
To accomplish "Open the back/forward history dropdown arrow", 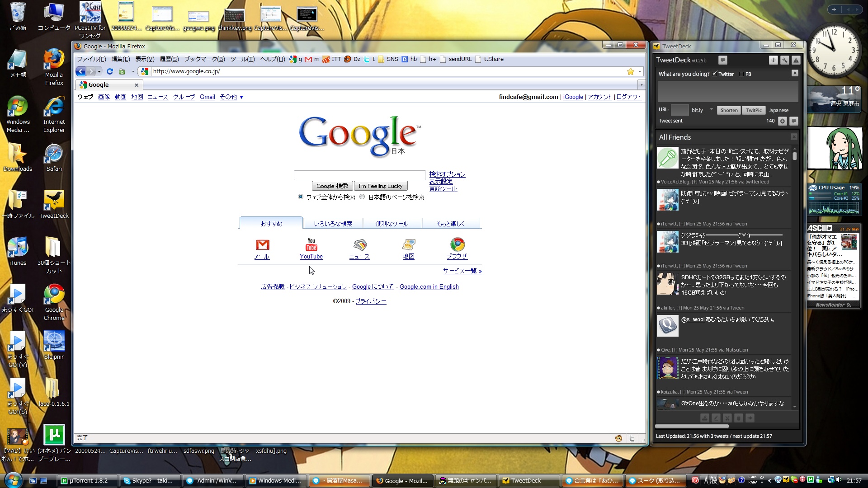I will pyautogui.click(x=99, y=71).
